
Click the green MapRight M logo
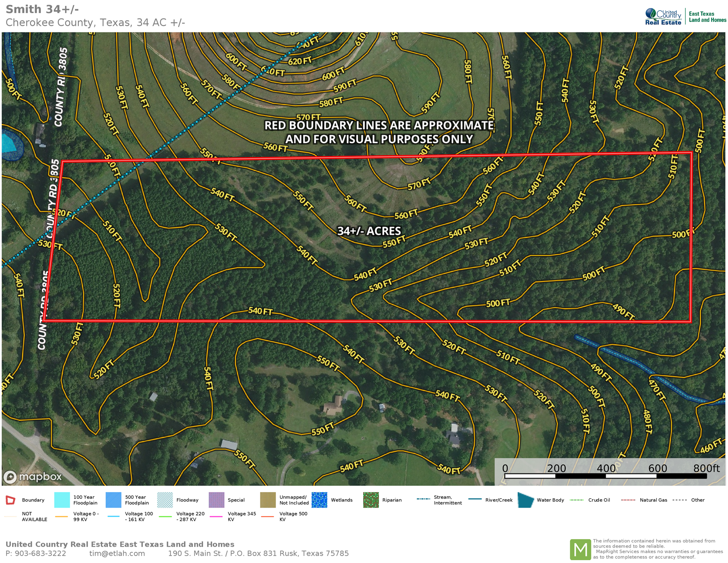(580, 549)
